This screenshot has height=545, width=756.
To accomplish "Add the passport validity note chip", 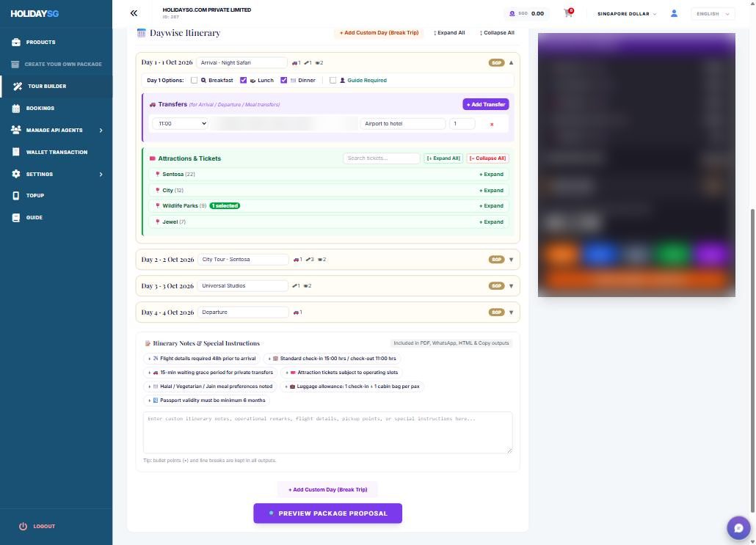I will click(x=206, y=400).
